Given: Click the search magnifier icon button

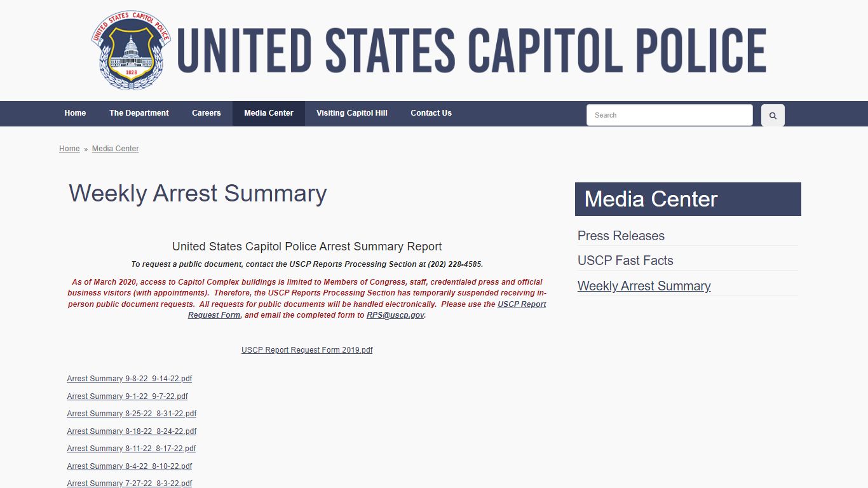Looking at the screenshot, I should click(x=773, y=115).
